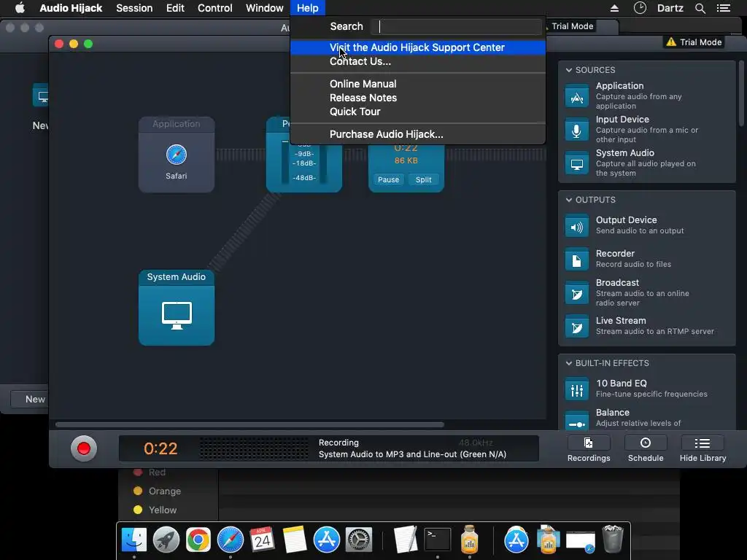Image resolution: width=747 pixels, height=560 pixels.
Task: Open System Preferences from the Dock
Action: (x=359, y=540)
